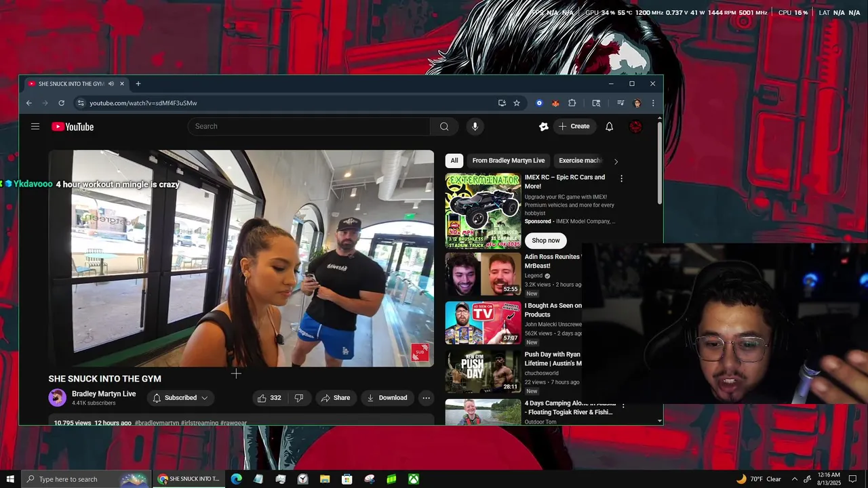View site information icon in address bar
Viewport: 868px width, 488px height.
81,103
